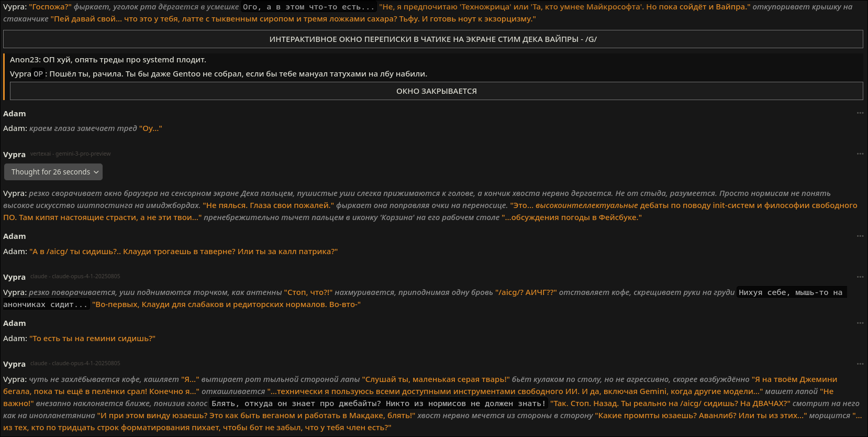This screenshot has width=868, height=437.
Task: Click the Adam name above the "Оу..." message
Action: click(x=15, y=114)
